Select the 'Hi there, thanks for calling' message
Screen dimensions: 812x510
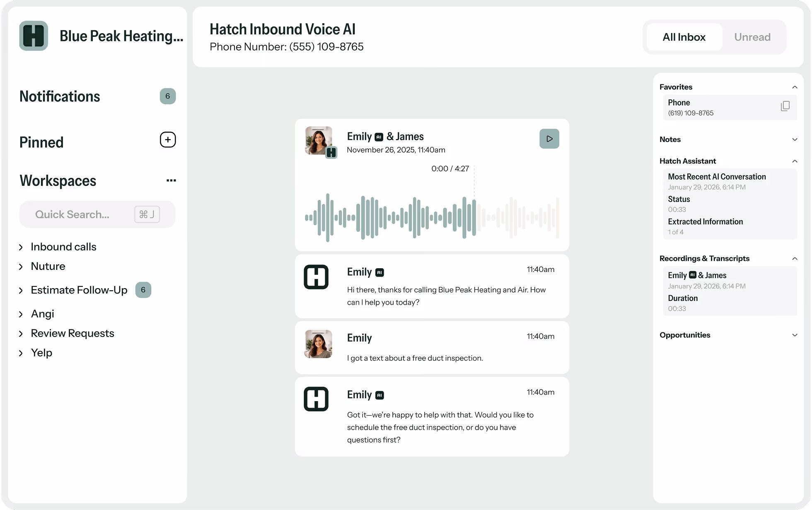[x=432, y=286]
